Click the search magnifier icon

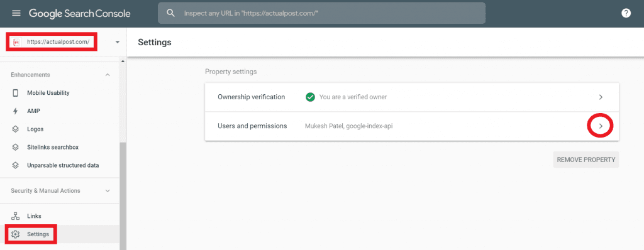[171, 13]
